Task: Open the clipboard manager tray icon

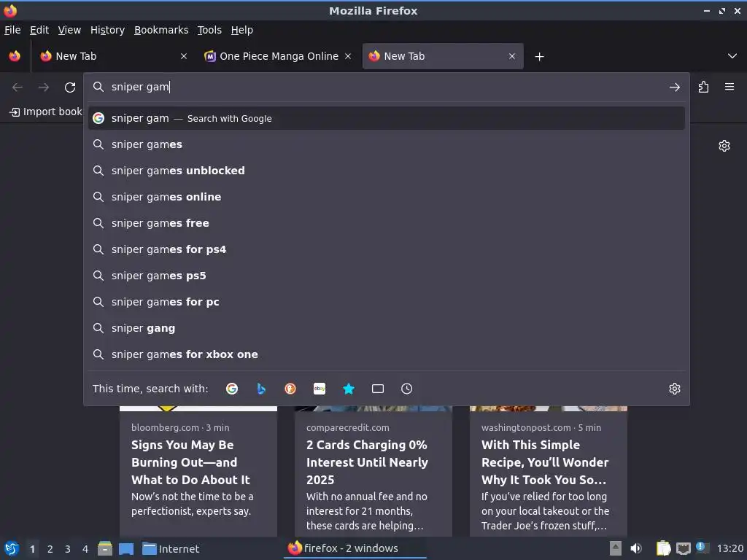Action: [664, 548]
